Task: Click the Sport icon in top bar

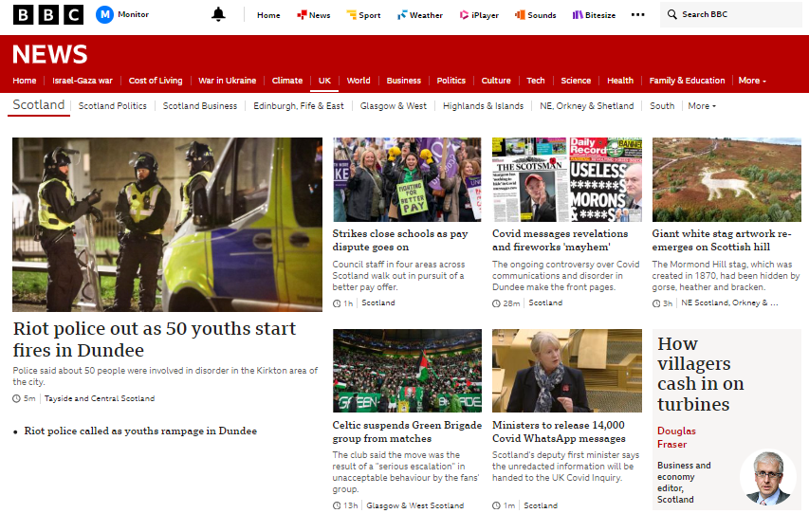Action: pyautogui.click(x=351, y=15)
